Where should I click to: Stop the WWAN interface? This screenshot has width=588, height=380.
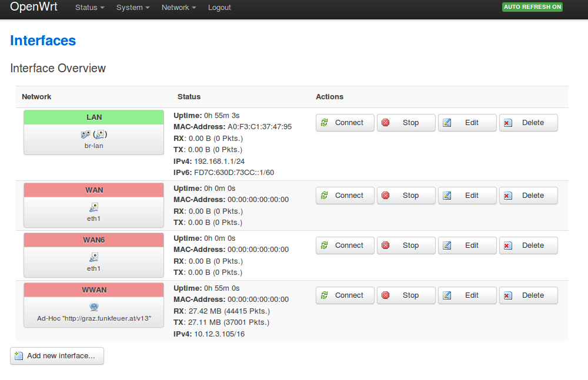[x=406, y=295]
